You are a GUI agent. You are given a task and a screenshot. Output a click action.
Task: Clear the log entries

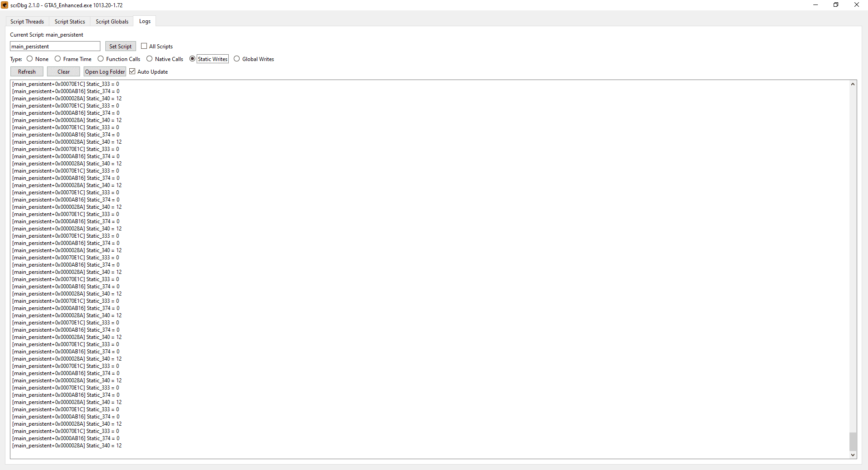tap(63, 71)
